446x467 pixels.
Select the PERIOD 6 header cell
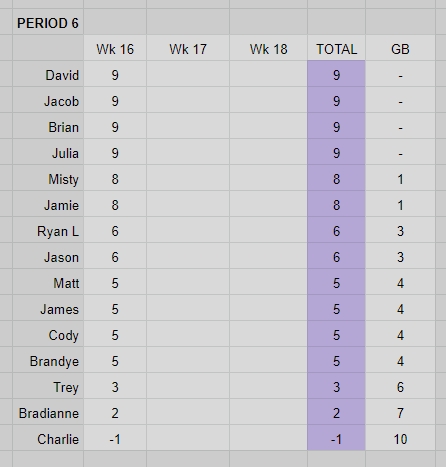tap(48, 22)
